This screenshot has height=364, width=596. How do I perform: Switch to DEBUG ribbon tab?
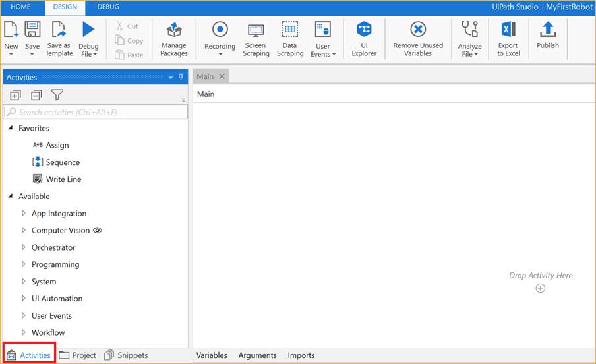coord(108,7)
